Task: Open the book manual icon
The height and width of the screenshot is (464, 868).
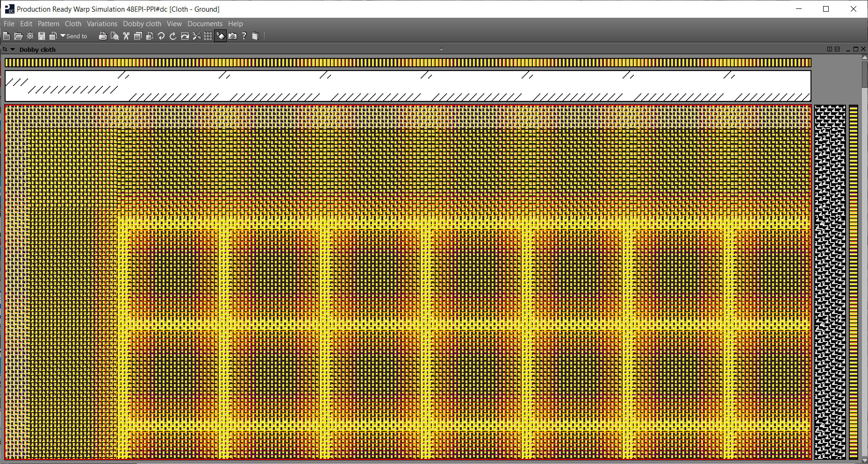Action: tap(255, 36)
